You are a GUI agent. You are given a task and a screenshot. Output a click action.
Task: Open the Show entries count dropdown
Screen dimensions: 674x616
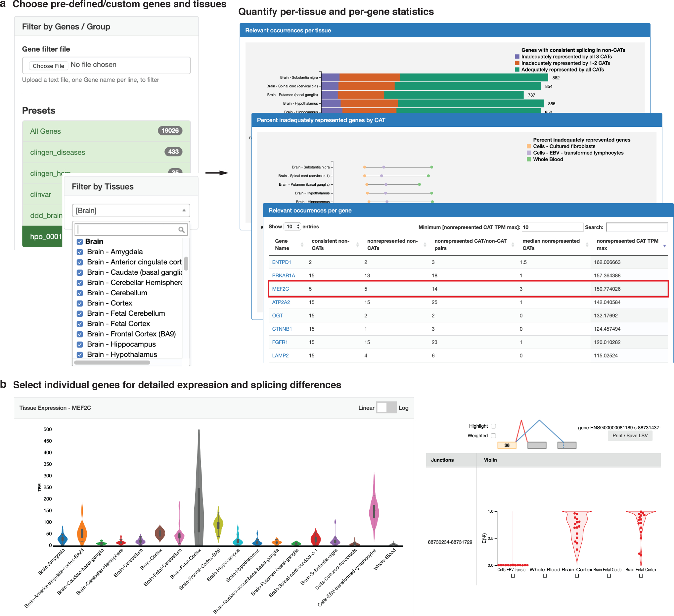(x=292, y=226)
